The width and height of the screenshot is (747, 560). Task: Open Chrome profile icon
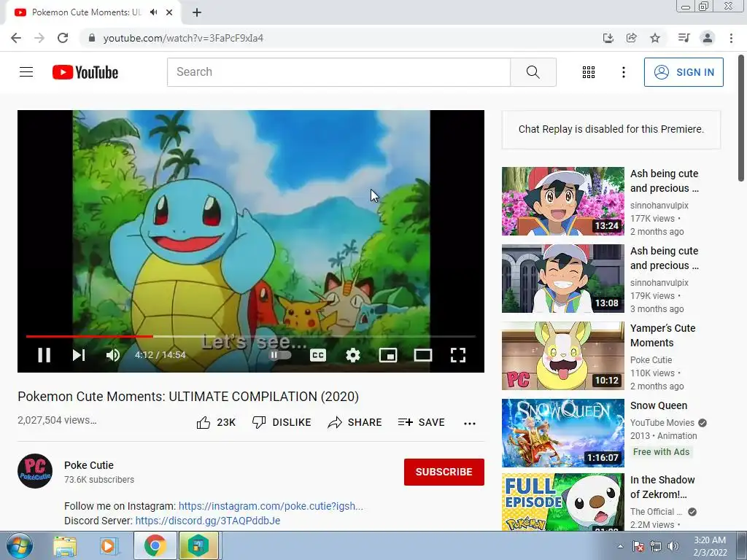pyautogui.click(x=708, y=38)
